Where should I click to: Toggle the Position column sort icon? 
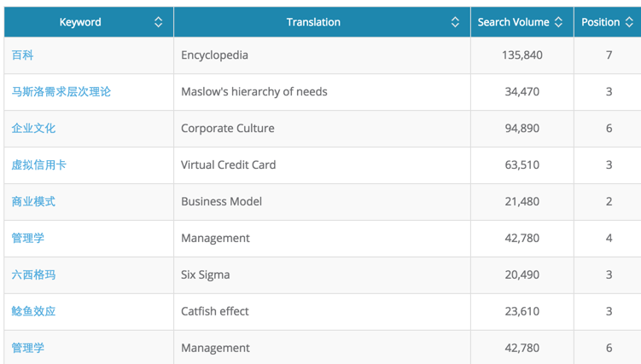[x=630, y=22]
